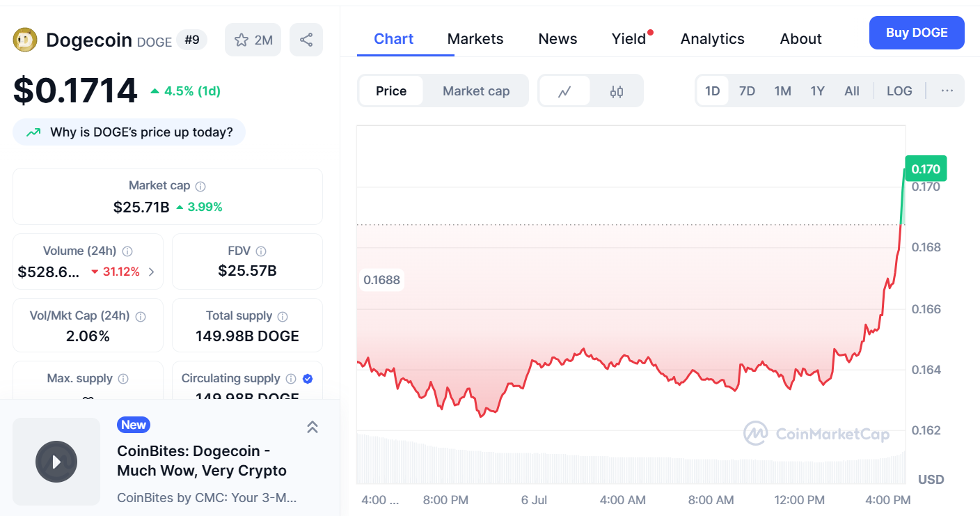The image size is (980, 516).
Task: Click the Buy DOGE button
Action: (x=917, y=33)
